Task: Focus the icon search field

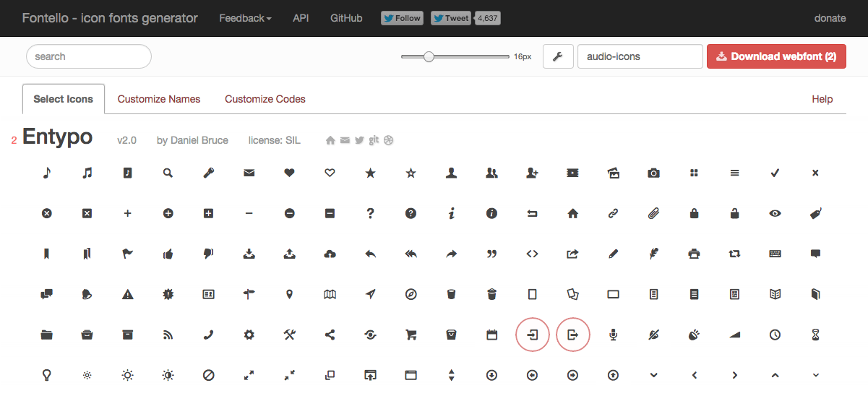Action: coord(89,56)
